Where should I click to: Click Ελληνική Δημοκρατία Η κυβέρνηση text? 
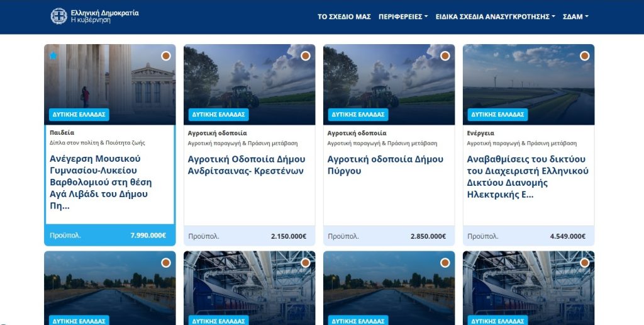(x=105, y=16)
